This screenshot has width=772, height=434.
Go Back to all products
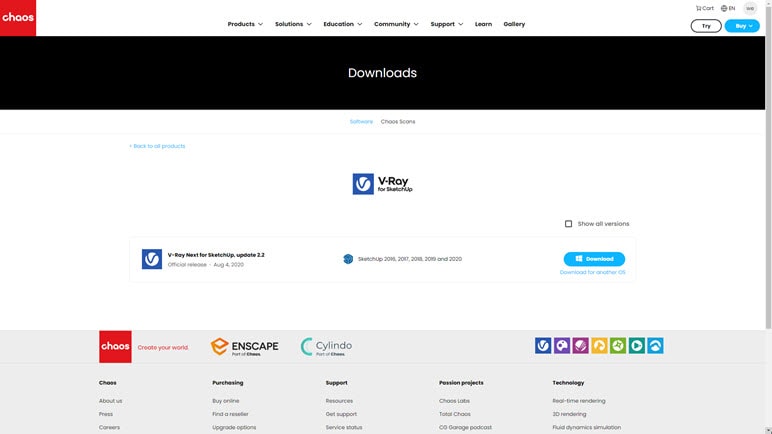point(157,146)
